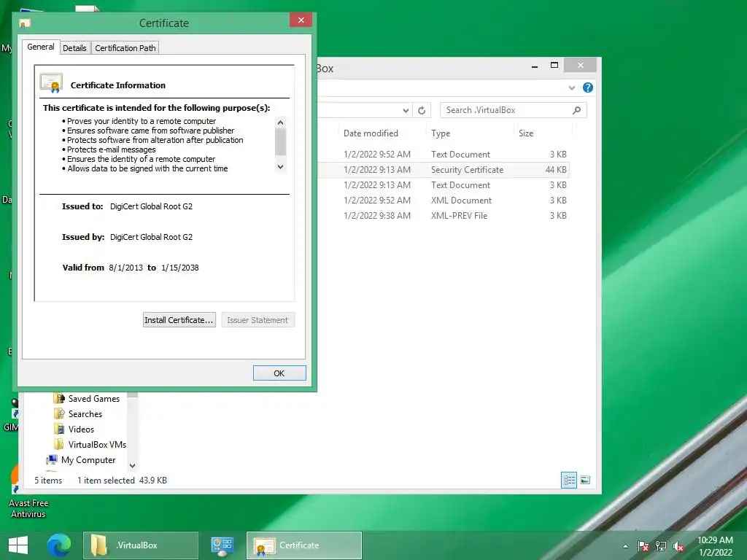This screenshot has height=560, width=747.
Task: Switch to the Details tab
Action: (74, 48)
